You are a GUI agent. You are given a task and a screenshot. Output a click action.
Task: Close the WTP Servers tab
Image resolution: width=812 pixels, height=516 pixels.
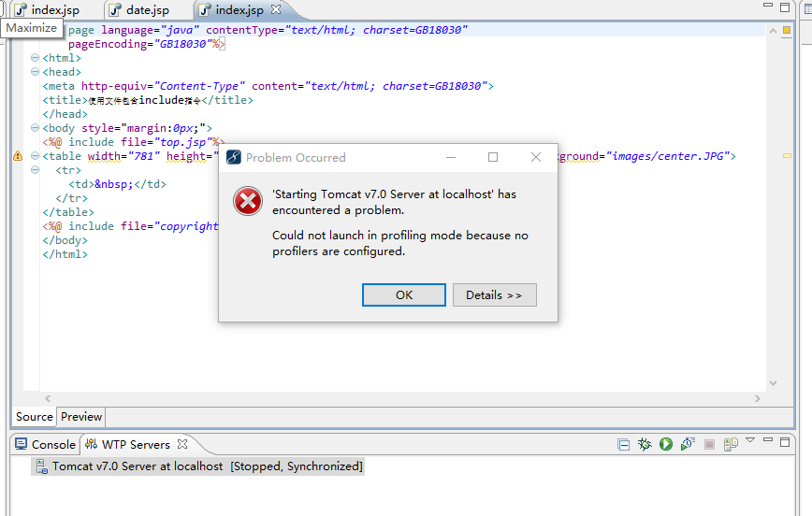pyautogui.click(x=181, y=444)
